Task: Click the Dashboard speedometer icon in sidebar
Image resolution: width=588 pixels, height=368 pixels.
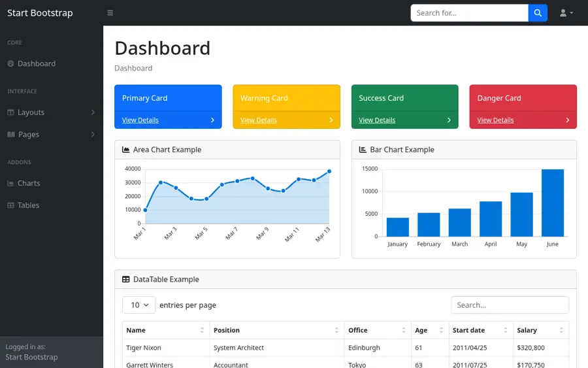Action: point(10,64)
